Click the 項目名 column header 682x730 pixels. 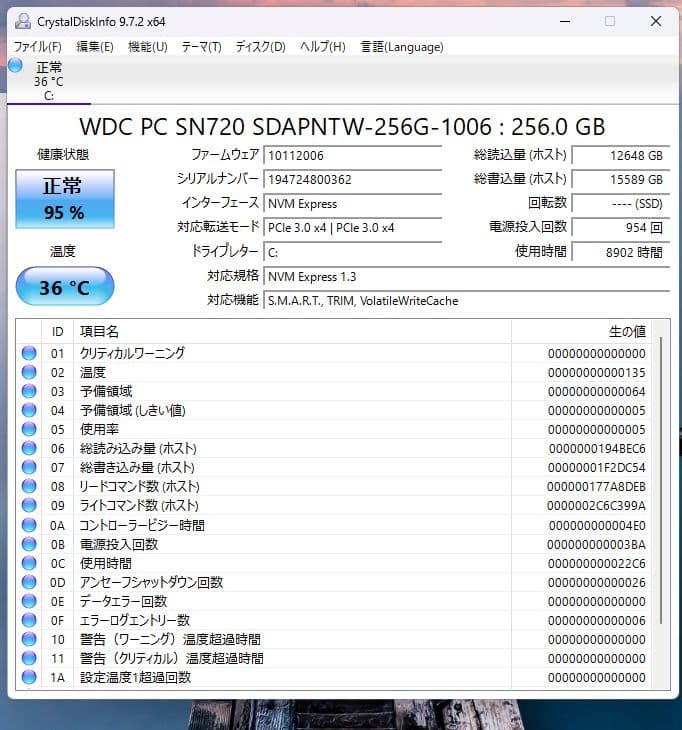(x=292, y=331)
